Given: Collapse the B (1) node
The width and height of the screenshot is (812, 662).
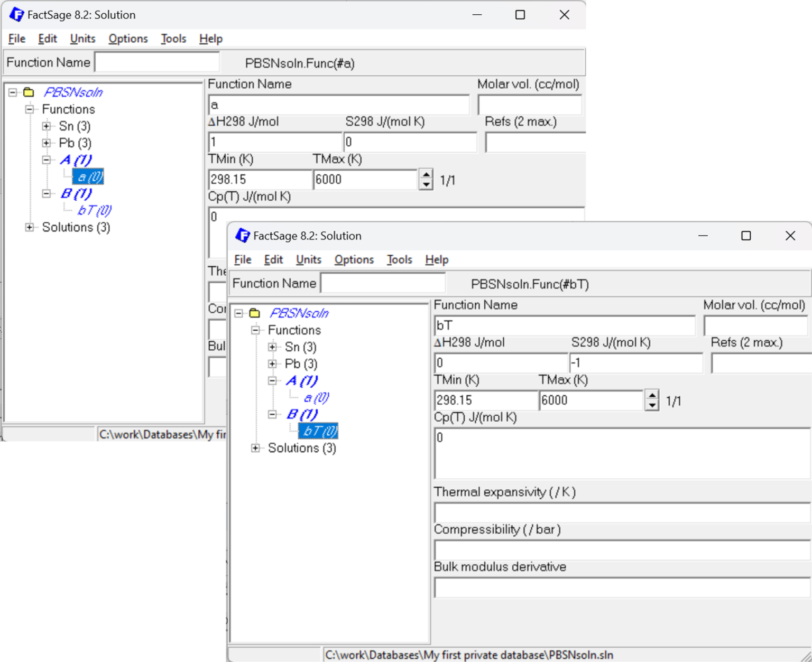Looking at the screenshot, I should click(x=271, y=414).
